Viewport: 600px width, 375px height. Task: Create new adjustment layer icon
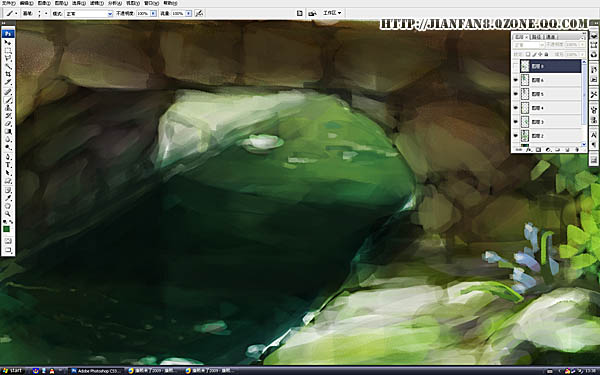click(548, 150)
